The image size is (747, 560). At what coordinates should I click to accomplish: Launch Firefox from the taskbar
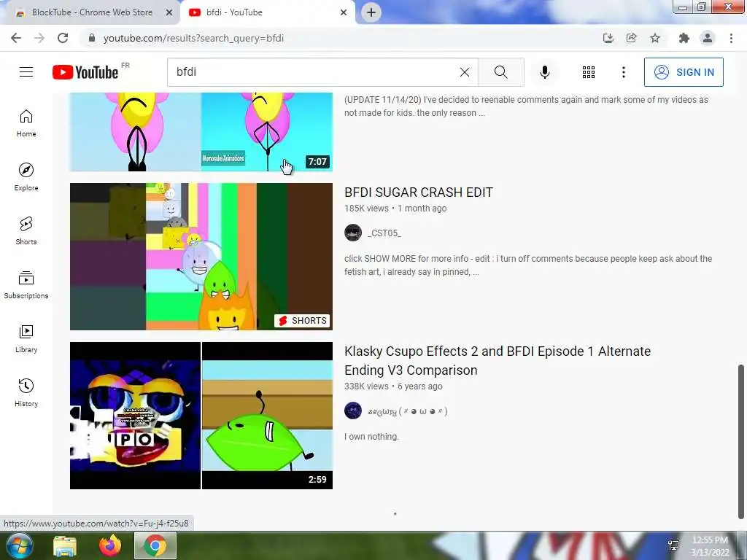point(110,545)
